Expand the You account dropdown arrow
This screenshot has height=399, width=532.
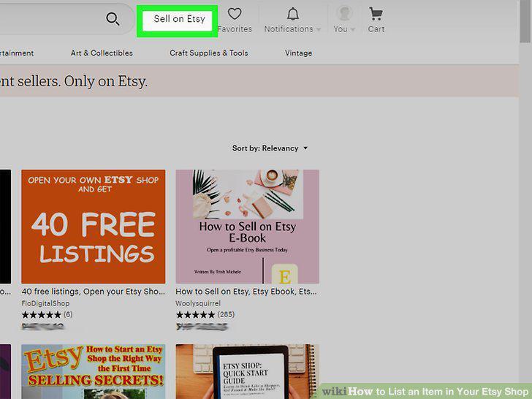(353, 29)
